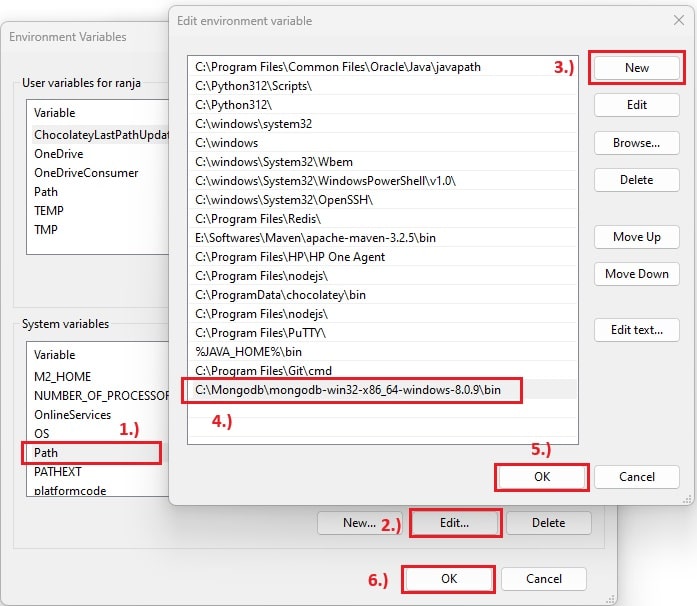This screenshot has height=606, width=697.
Task: Select the System32\OpenSSH\ entry
Action: tap(382, 200)
